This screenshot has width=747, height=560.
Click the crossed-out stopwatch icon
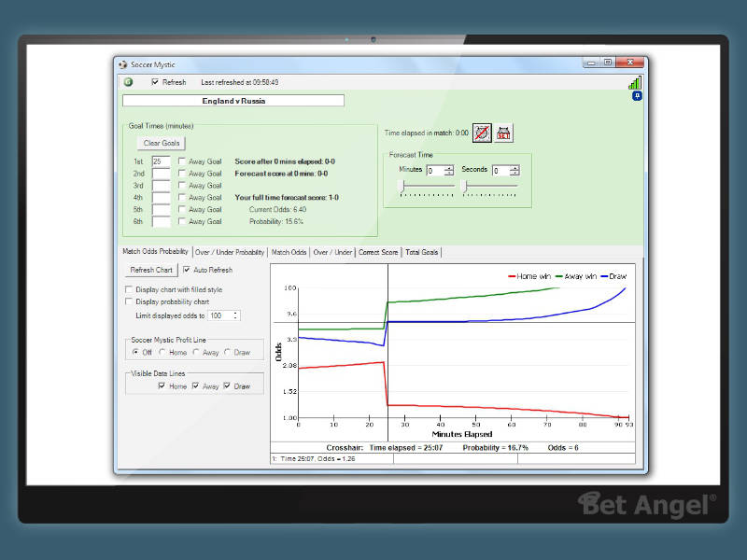(x=482, y=133)
